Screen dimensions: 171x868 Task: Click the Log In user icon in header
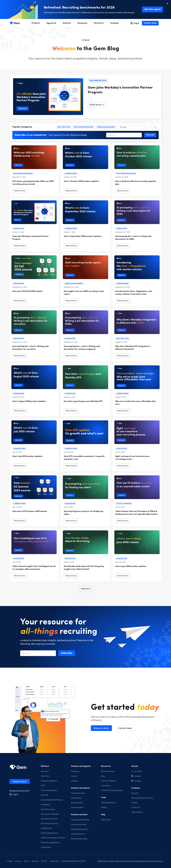click(132, 23)
